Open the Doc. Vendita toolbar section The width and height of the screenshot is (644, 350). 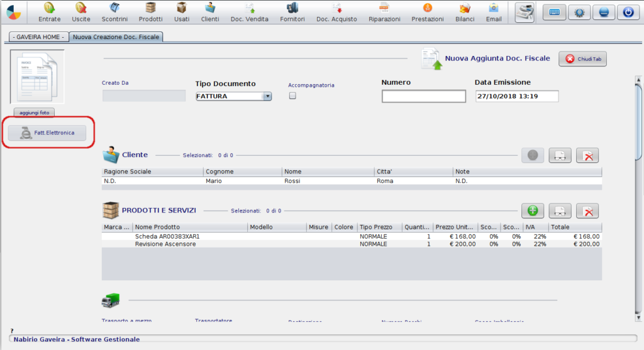point(249,12)
